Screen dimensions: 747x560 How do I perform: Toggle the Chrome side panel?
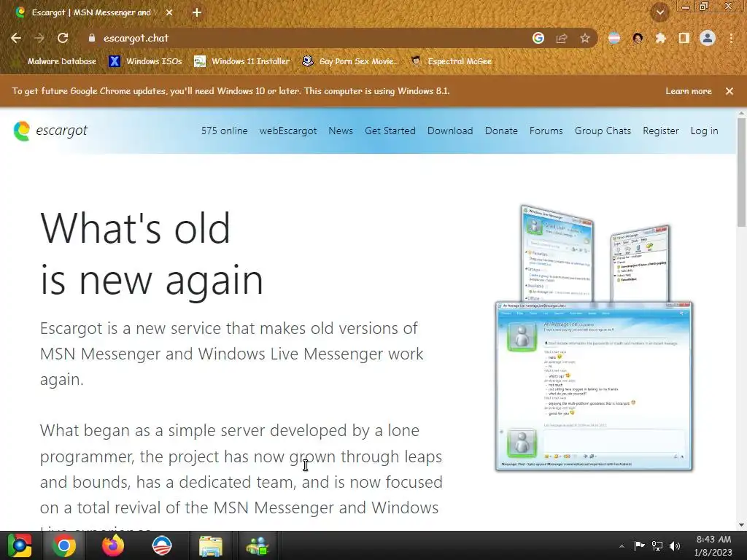pos(684,38)
